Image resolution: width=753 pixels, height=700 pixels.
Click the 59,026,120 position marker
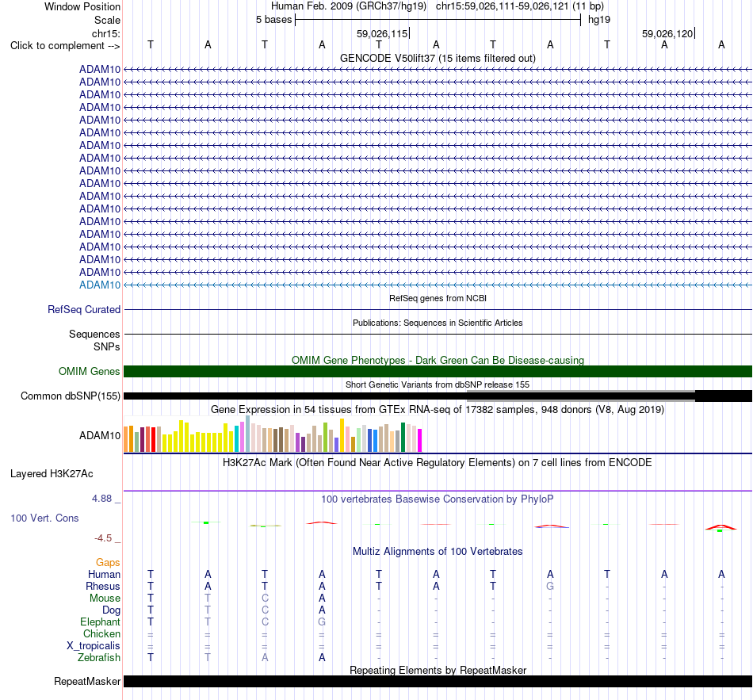[x=668, y=33]
